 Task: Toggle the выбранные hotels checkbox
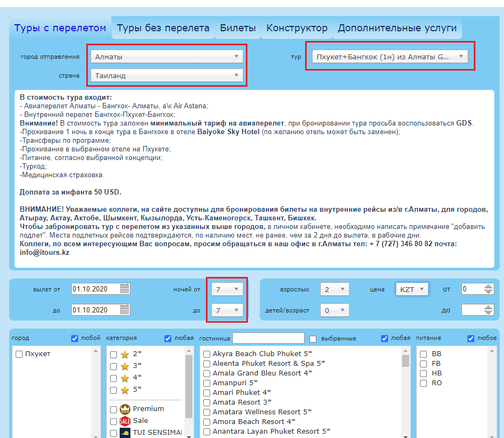313,338
